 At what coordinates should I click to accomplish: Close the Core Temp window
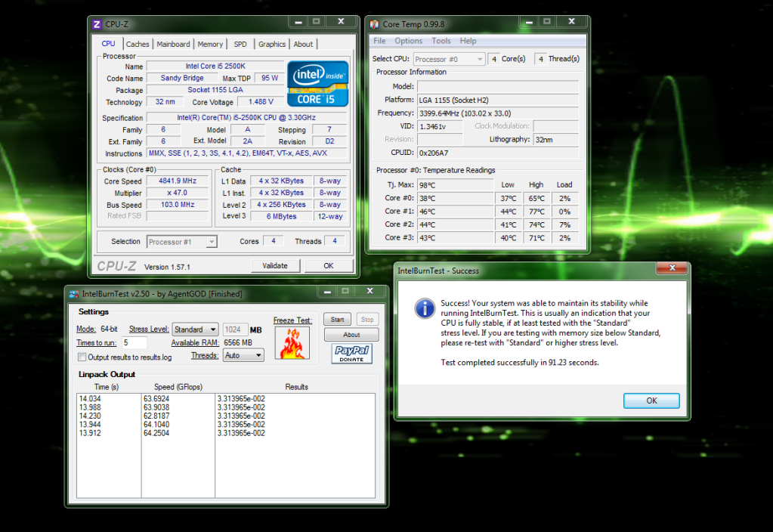coord(571,22)
